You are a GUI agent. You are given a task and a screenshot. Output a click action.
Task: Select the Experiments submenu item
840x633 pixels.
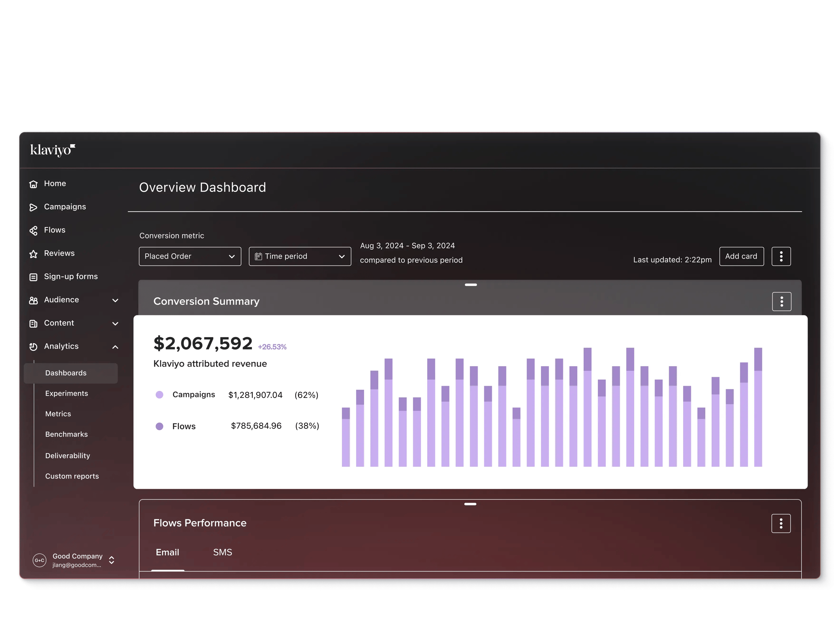click(67, 393)
